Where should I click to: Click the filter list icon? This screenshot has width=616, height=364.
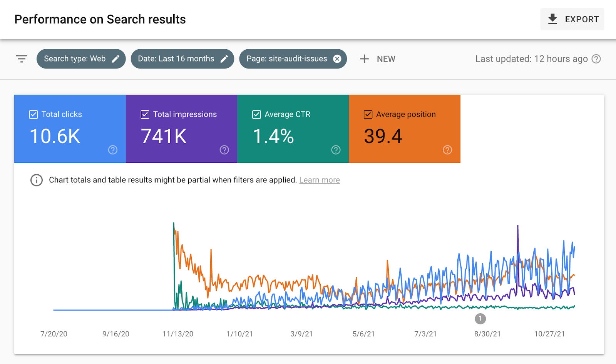[22, 59]
